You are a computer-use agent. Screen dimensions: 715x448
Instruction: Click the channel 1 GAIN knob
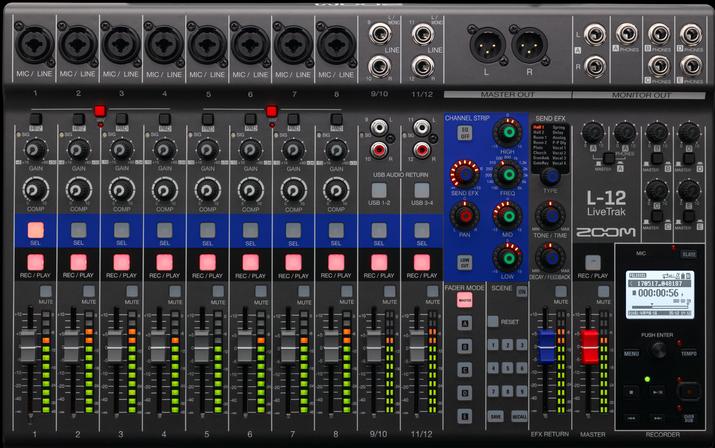pyautogui.click(x=35, y=150)
